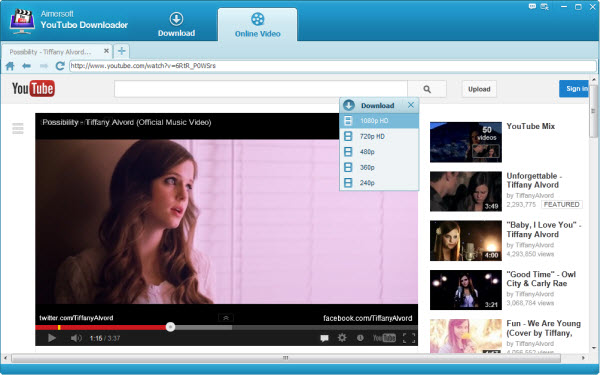Open the YouTube guide hamburger menu
Image resolution: width=600 pixels, height=375 pixels.
(x=18, y=129)
